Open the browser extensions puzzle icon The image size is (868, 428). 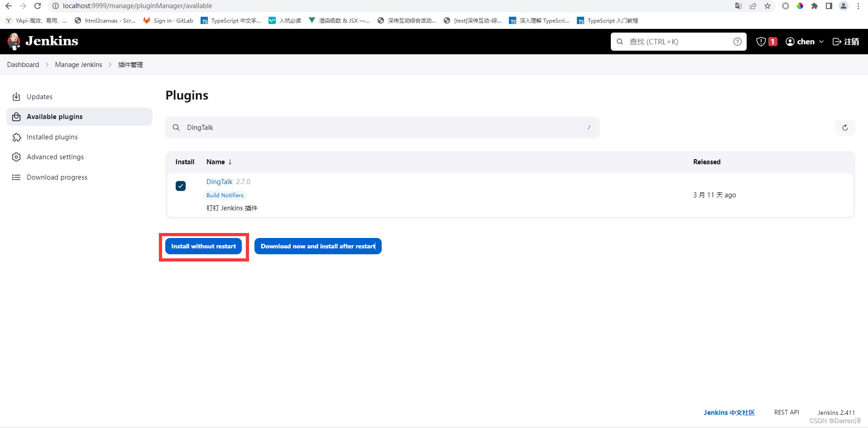[815, 6]
